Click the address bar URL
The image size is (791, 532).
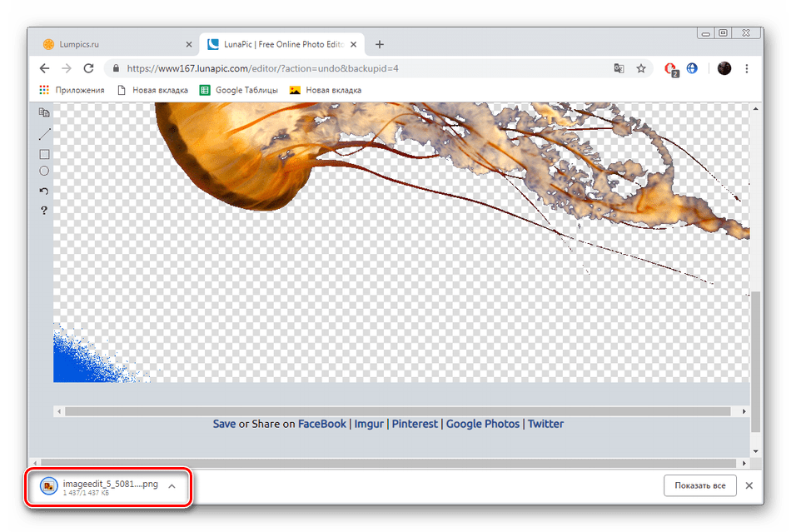(333, 68)
